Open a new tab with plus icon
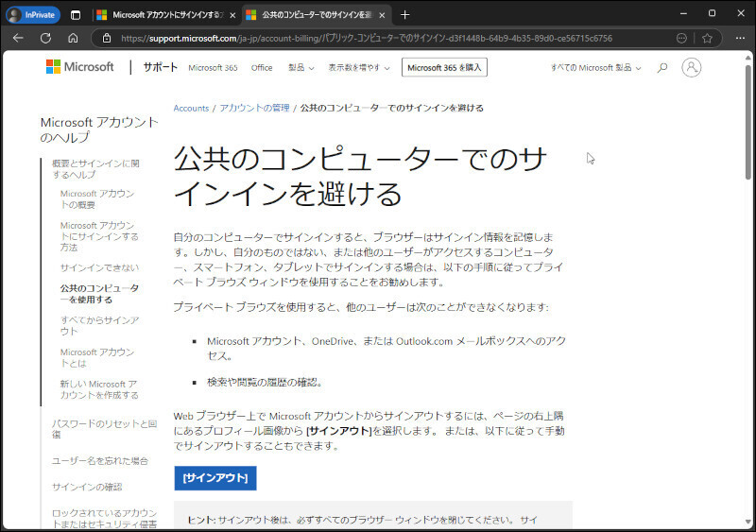The height and width of the screenshot is (532, 756). pyautogui.click(x=405, y=15)
